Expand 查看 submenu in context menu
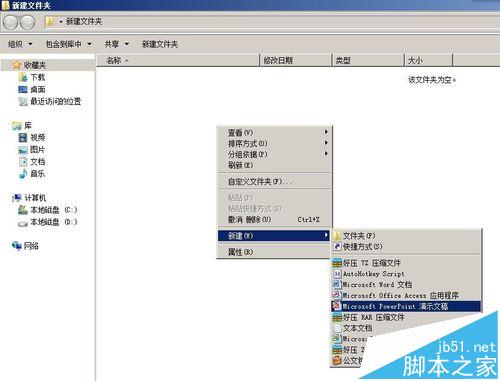 (274, 133)
